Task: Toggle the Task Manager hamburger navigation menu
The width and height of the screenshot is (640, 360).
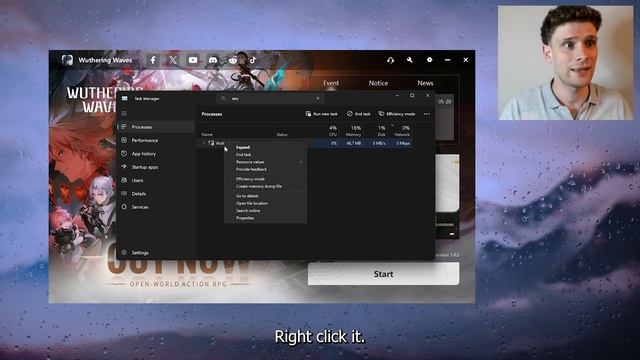Action: tap(124, 113)
